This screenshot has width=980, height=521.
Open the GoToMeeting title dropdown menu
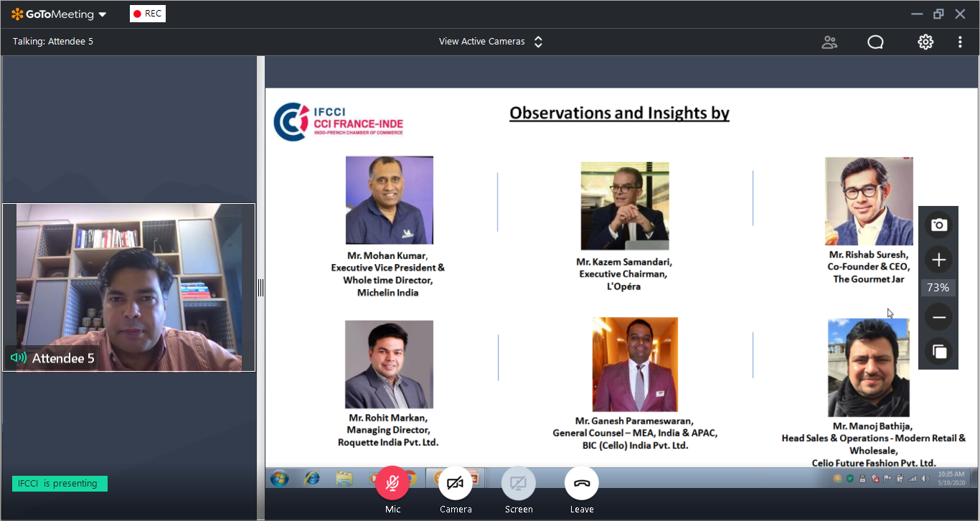59,14
